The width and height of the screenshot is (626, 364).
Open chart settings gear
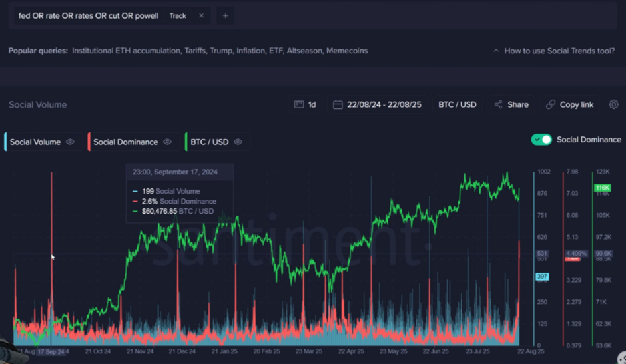click(x=613, y=104)
